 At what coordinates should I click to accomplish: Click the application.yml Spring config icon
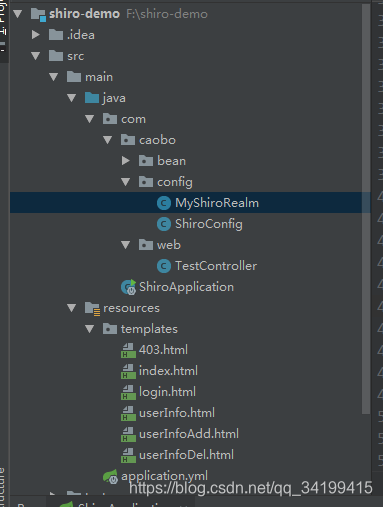pos(110,477)
